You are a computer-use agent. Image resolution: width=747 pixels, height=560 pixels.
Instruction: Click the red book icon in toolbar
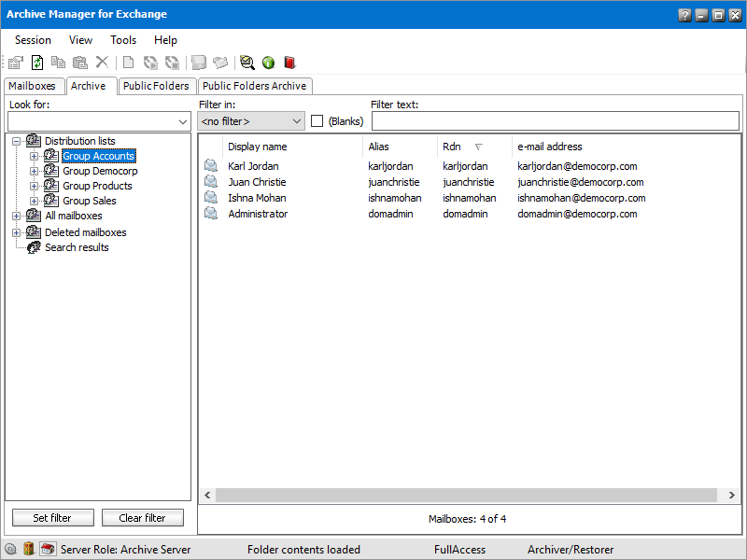(x=289, y=63)
